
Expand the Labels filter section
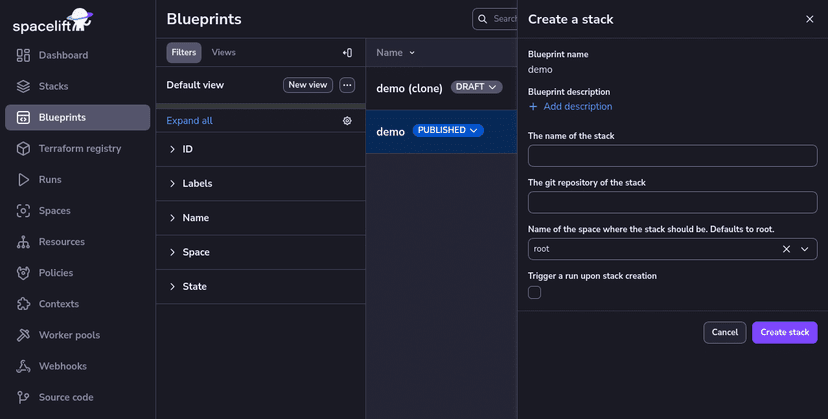click(x=172, y=184)
